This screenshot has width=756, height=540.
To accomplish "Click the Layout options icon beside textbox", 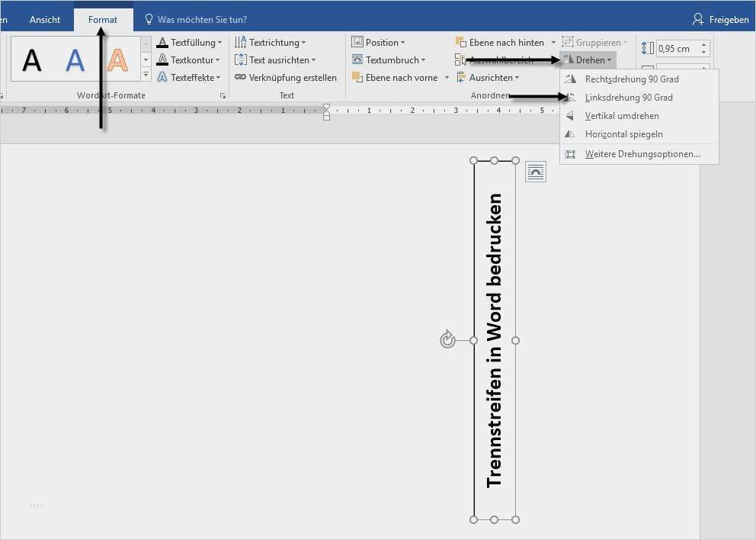I will (536, 172).
